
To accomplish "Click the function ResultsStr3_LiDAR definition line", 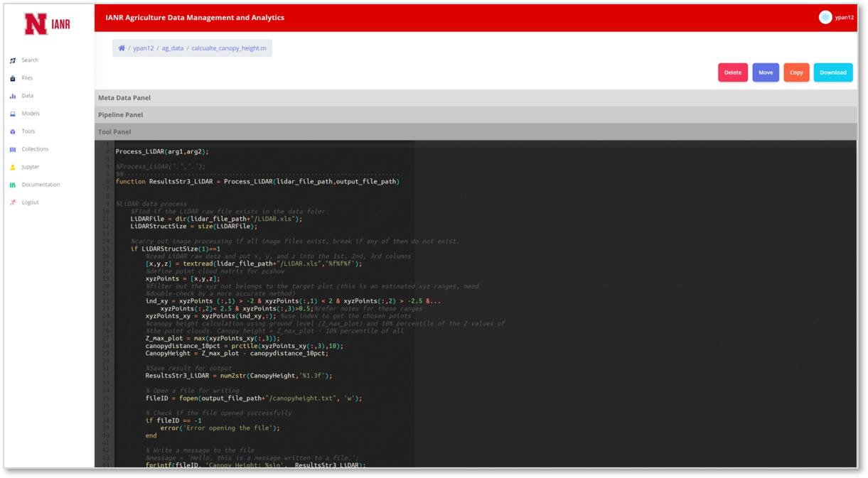I will (257, 181).
